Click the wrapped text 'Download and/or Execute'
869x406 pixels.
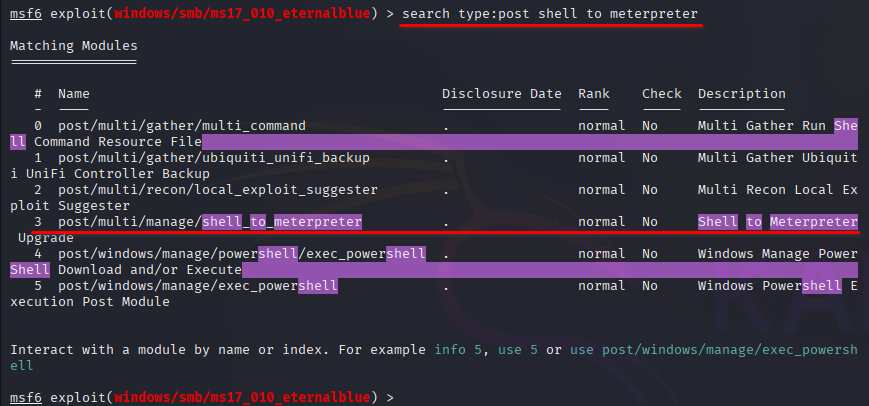[150, 270]
